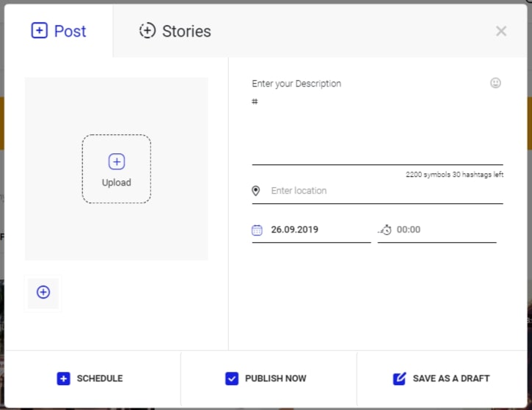Select the Post tab
The width and height of the screenshot is (532, 410).
(x=59, y=31)
